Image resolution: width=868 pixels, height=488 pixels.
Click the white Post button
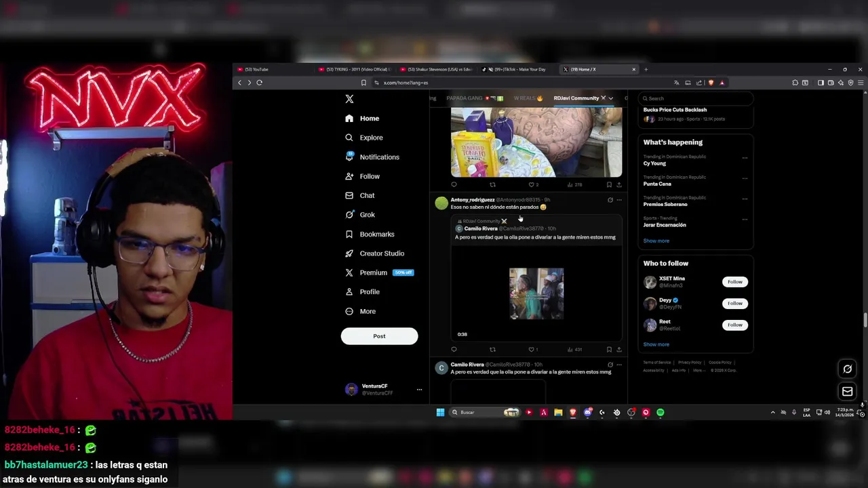click(x=379, y=336)
